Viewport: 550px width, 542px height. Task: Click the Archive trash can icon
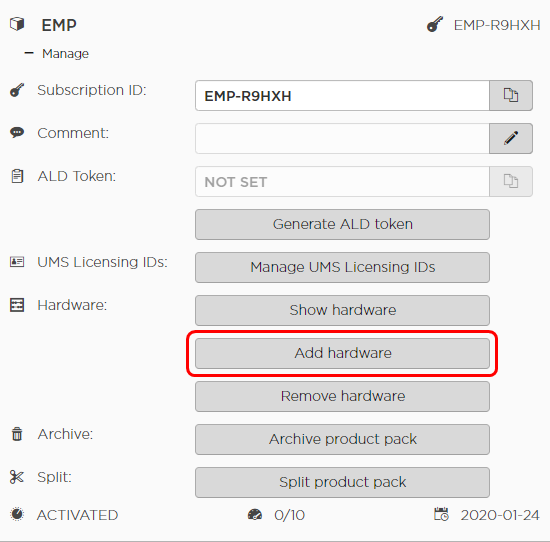[x=17, y=434]
